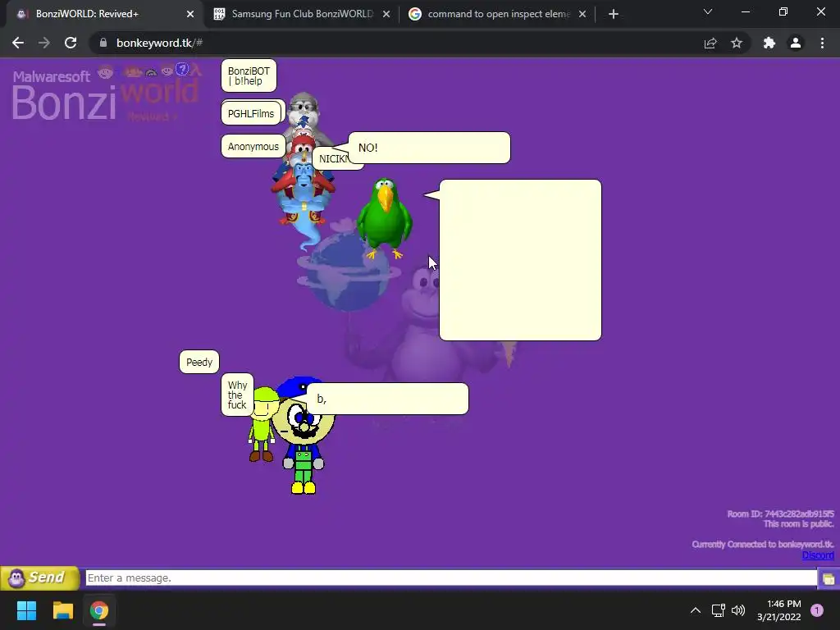Click the Peedy name tag
840x630 pixels.
pyautogui.click(x=199, y=362)
